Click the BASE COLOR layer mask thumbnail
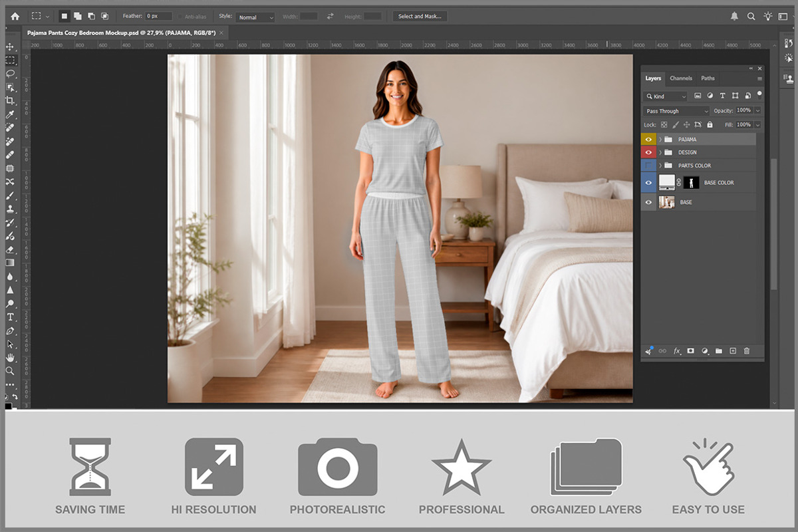This screenshot has height=532, width=798. pyautogui.click(x=691, y=183)
